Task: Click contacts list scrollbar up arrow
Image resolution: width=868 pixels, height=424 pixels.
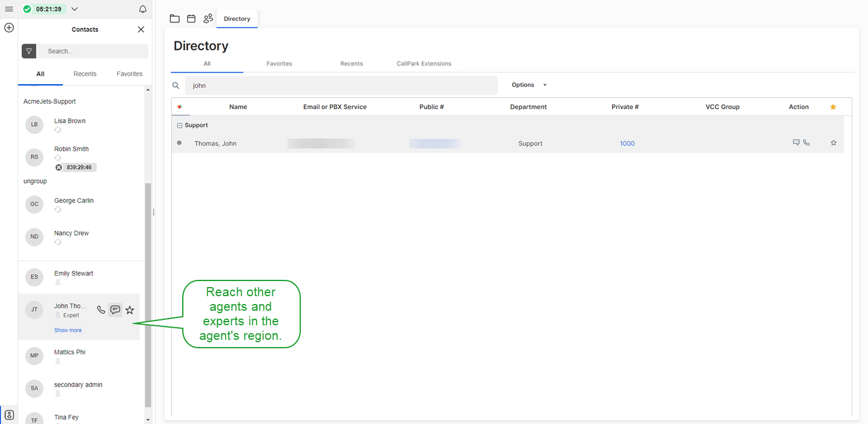Action: [x=148, y=90]
